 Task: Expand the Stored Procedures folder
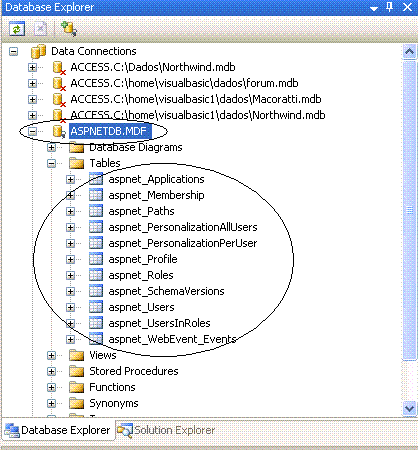click(x=51, y=372)
